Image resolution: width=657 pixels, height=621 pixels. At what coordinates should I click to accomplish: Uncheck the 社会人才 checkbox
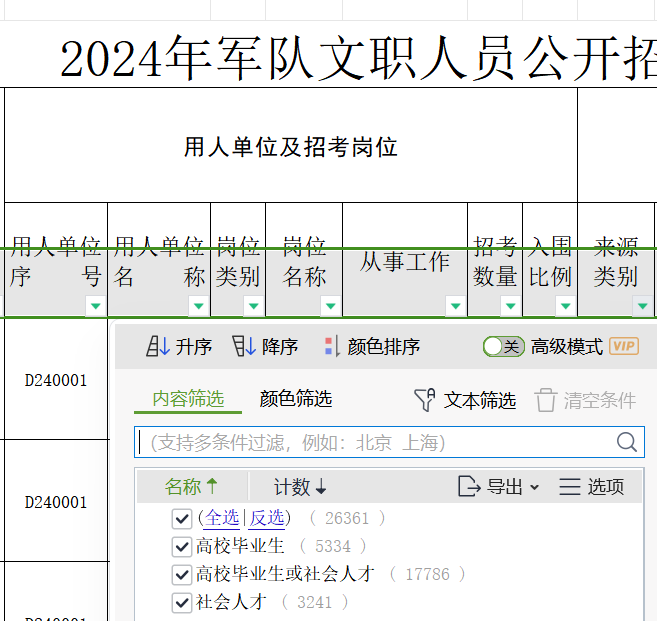pos(181,602)
